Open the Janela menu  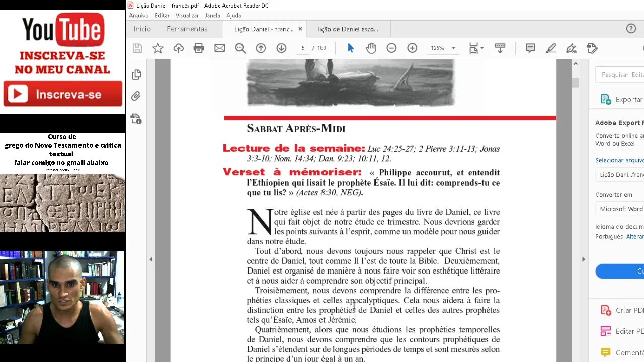(212, 16)
